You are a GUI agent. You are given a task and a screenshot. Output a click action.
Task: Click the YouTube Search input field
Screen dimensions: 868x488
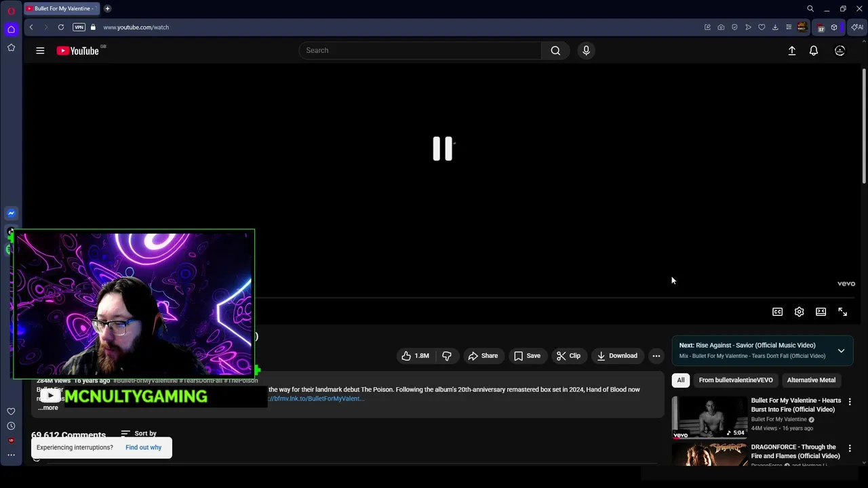pos(420,50)
